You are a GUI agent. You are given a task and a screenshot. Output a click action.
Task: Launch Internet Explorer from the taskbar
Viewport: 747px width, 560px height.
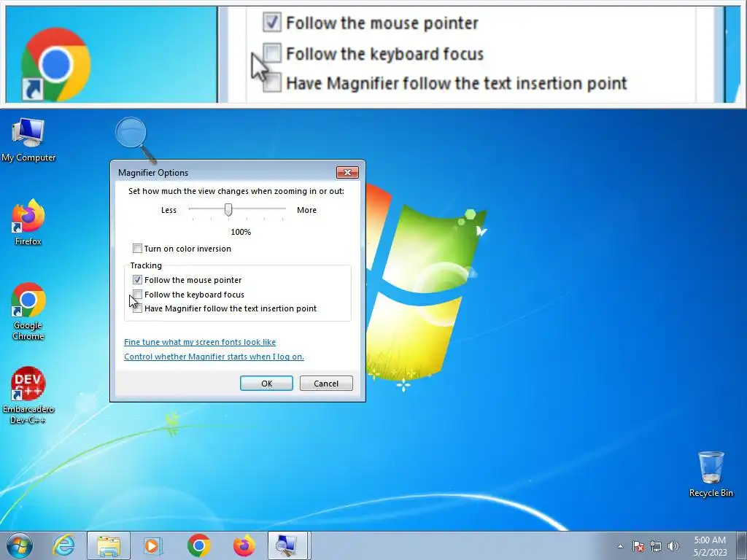tap(64, 545)
